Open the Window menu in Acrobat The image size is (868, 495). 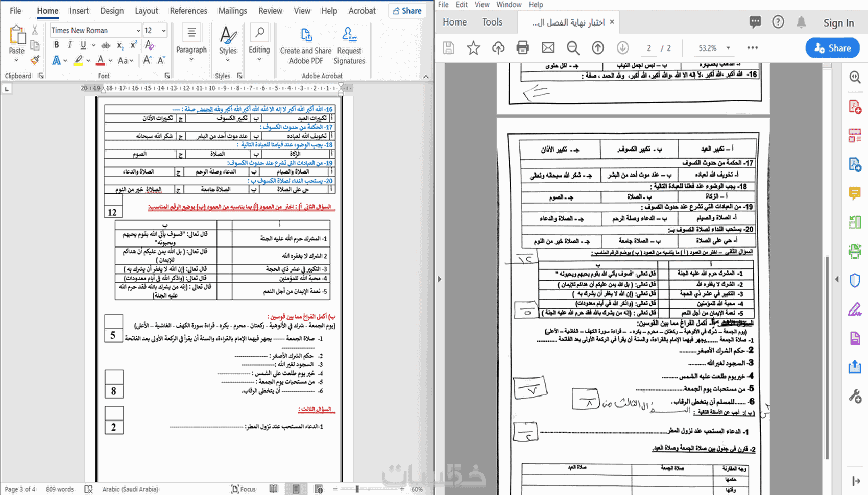509,5
